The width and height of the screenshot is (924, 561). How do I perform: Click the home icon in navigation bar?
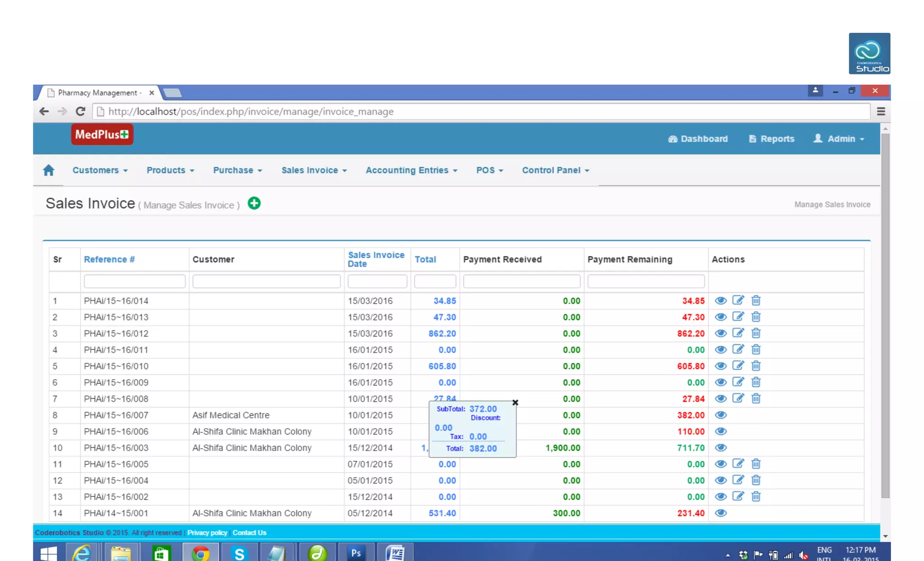49,170
